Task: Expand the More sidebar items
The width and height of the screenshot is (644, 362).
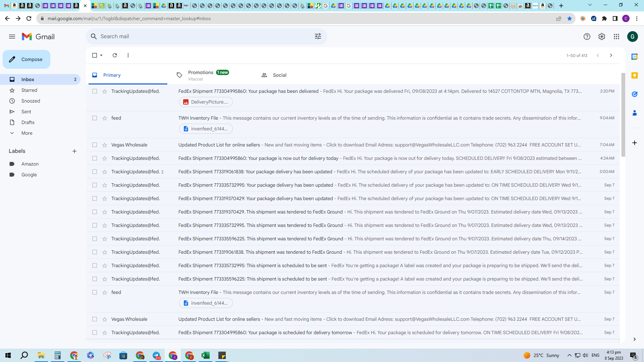Action: [40, 133]
